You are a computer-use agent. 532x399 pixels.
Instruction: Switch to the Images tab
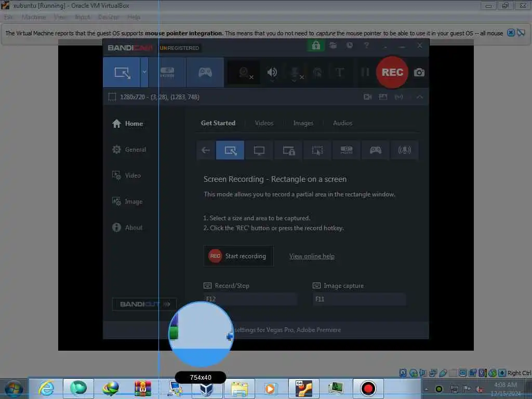[x=303, y=123]
